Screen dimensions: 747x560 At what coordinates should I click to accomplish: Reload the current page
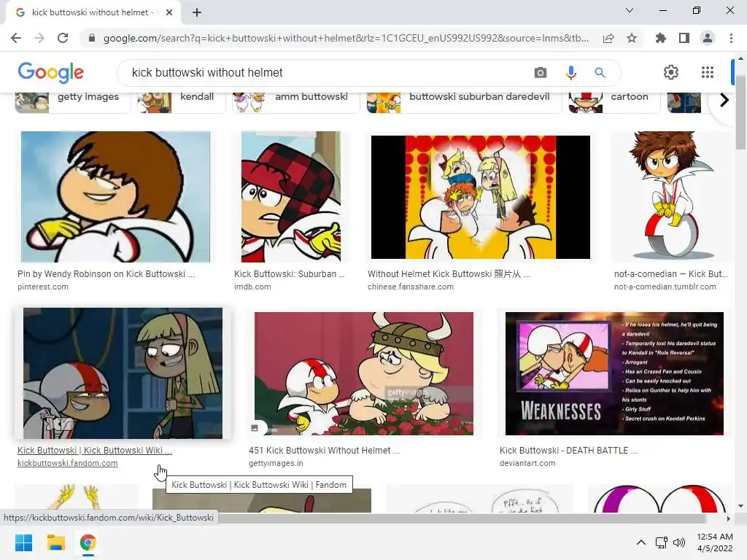pos(63,38)
